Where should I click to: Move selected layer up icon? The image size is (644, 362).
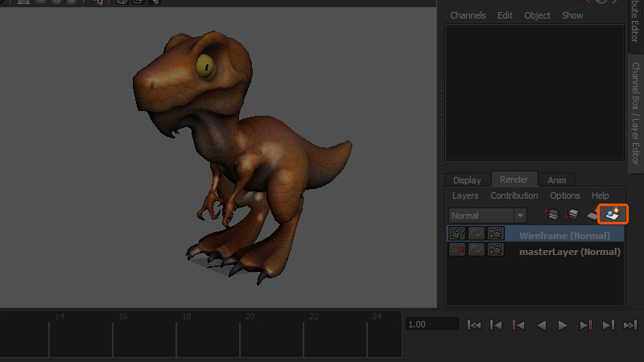[x=552, y=215]
